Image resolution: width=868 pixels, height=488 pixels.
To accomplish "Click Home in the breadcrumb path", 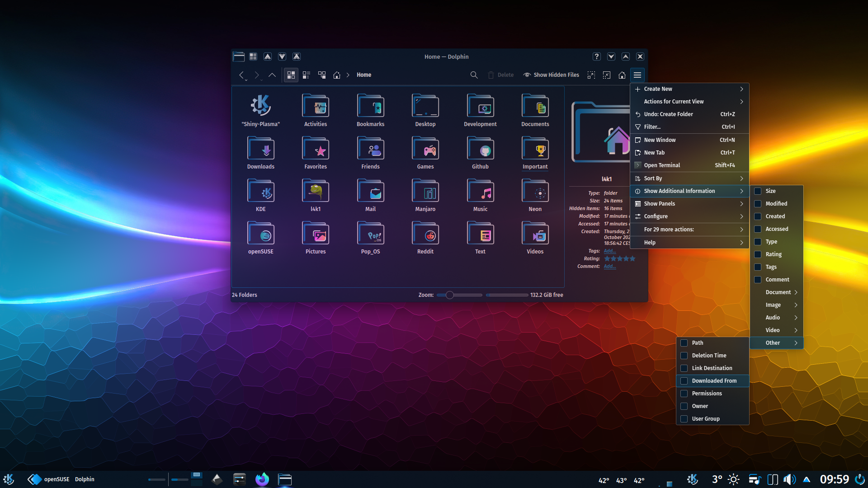I will click(364, 75).
